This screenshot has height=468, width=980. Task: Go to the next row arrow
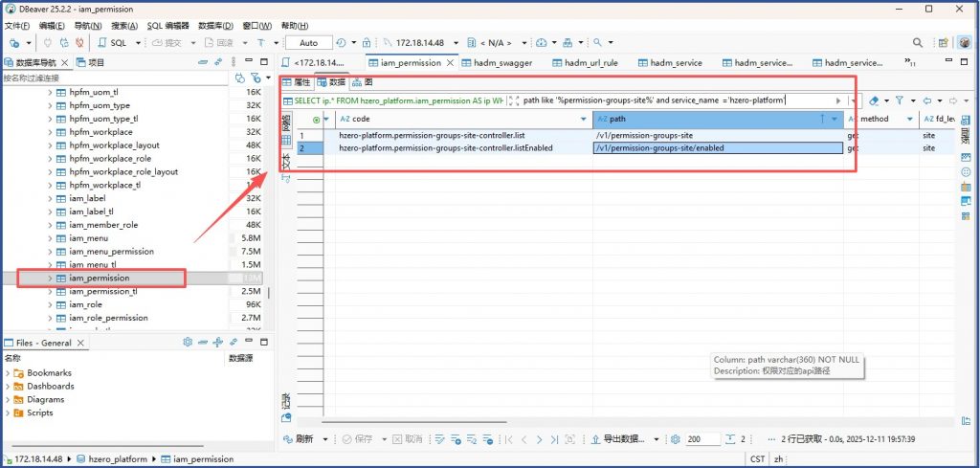point(539,439)
